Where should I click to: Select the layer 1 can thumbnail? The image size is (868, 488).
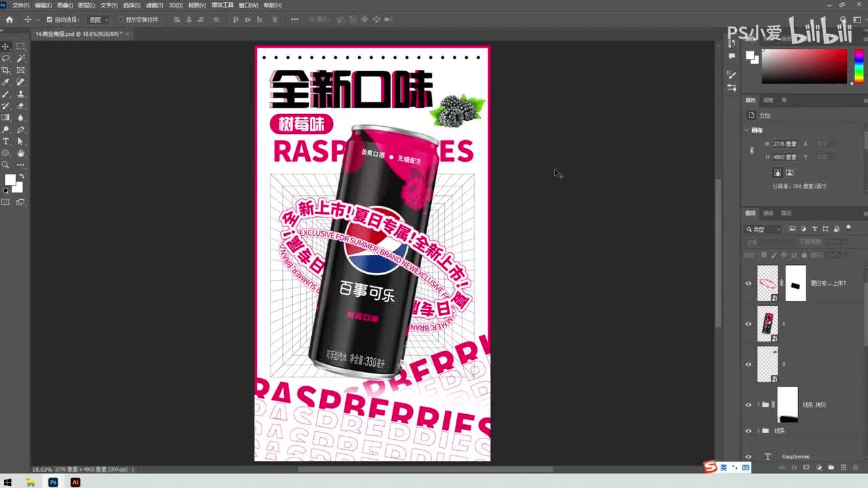click(768, 324)
